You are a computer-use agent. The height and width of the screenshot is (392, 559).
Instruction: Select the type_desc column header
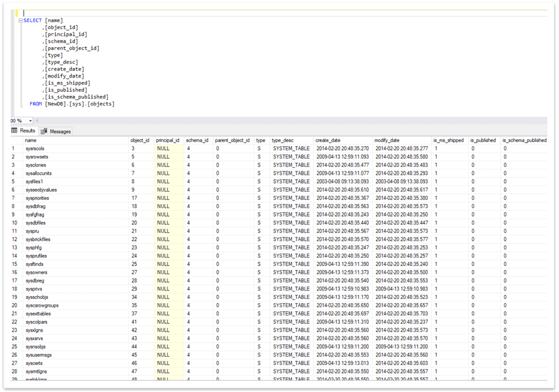[292, 141]
